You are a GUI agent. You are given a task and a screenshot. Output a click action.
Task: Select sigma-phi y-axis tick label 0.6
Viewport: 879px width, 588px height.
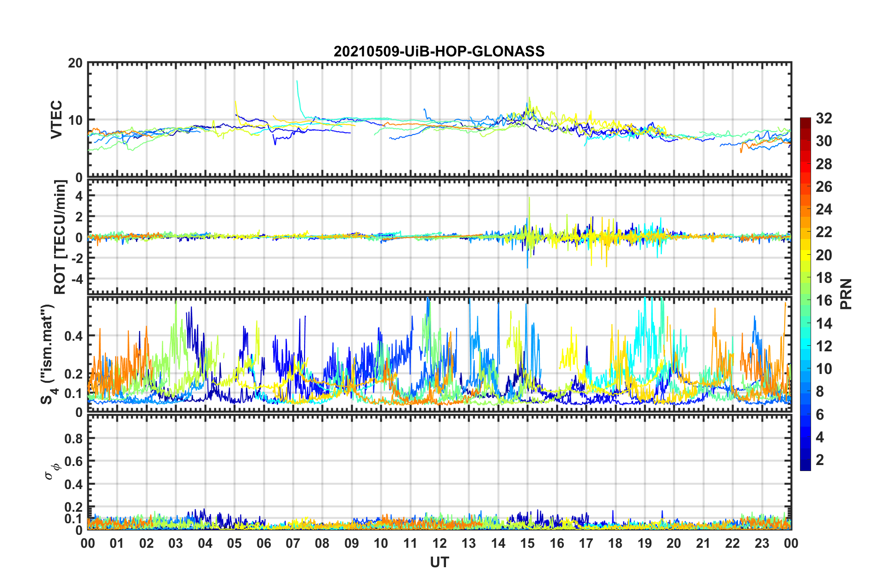[73, 461]
